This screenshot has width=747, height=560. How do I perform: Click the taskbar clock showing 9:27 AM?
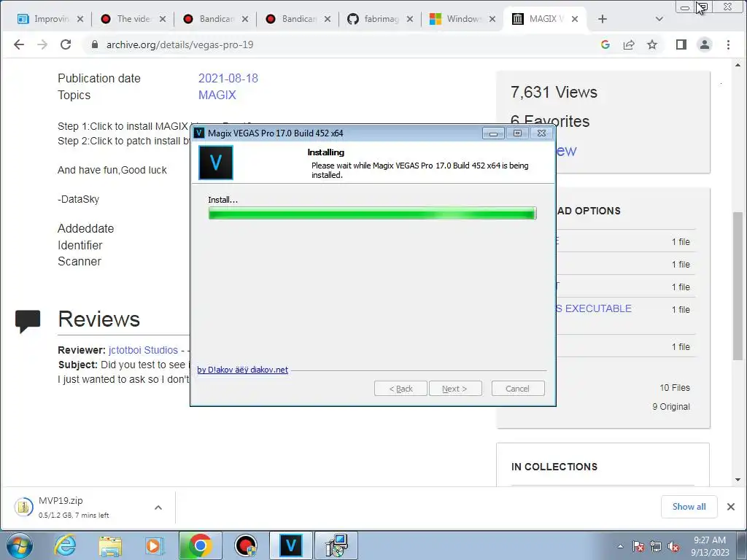710,546
